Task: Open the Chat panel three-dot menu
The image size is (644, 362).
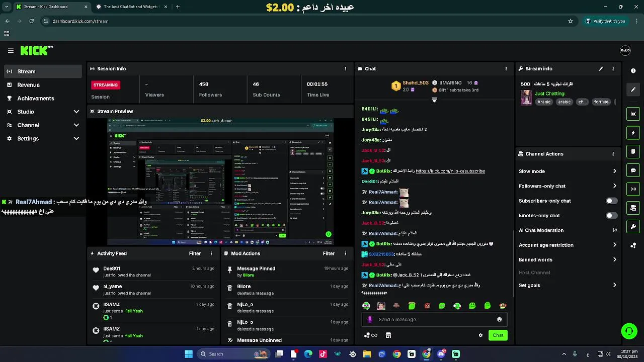Action: tap(506, 69)
